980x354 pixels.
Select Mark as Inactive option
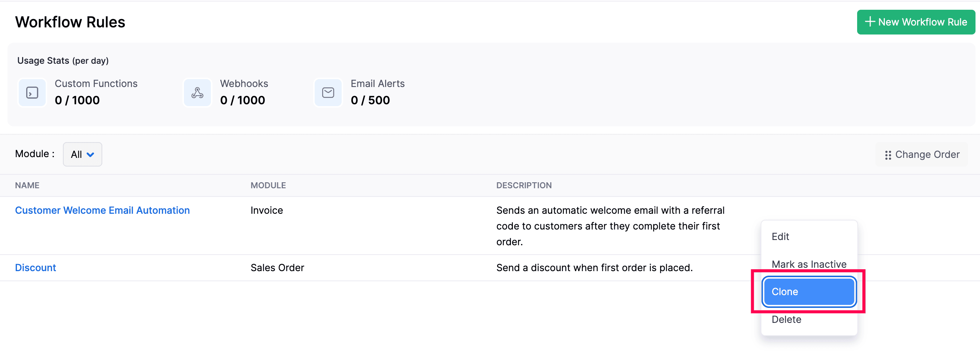(809, 264)
